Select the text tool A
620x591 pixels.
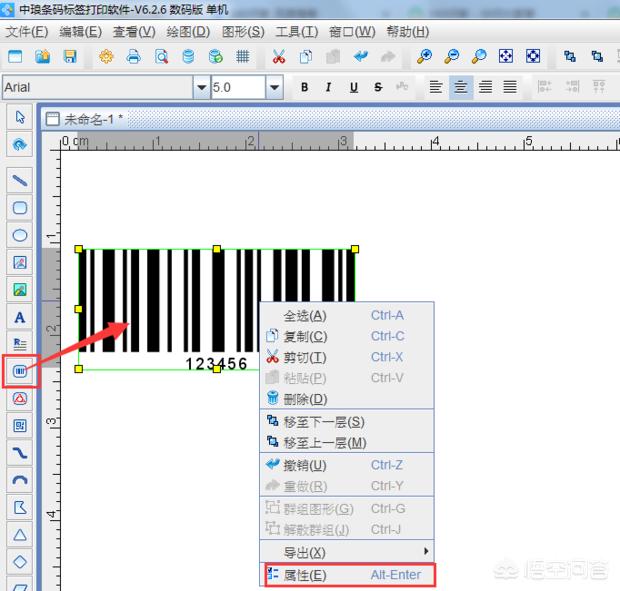[x=20, y=317]
